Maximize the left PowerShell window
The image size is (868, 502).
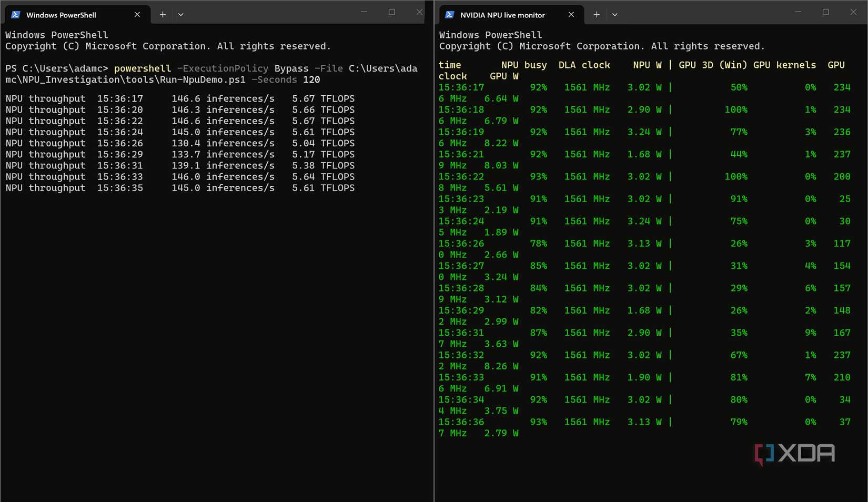pos(392,12)
